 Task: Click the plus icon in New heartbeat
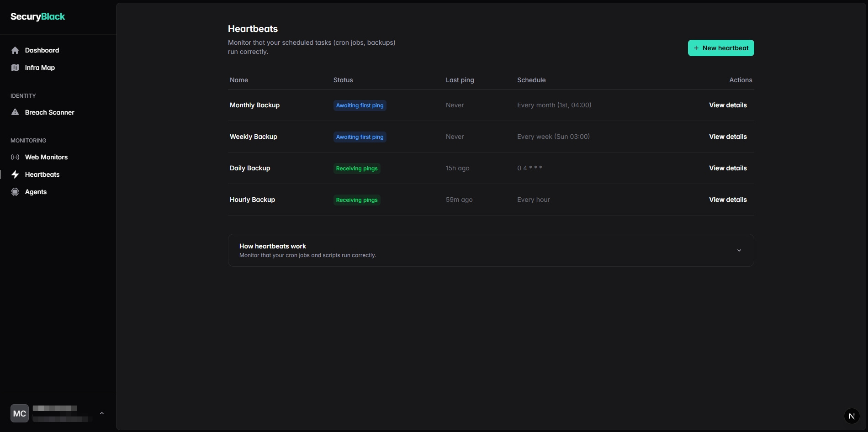(696, 48)
